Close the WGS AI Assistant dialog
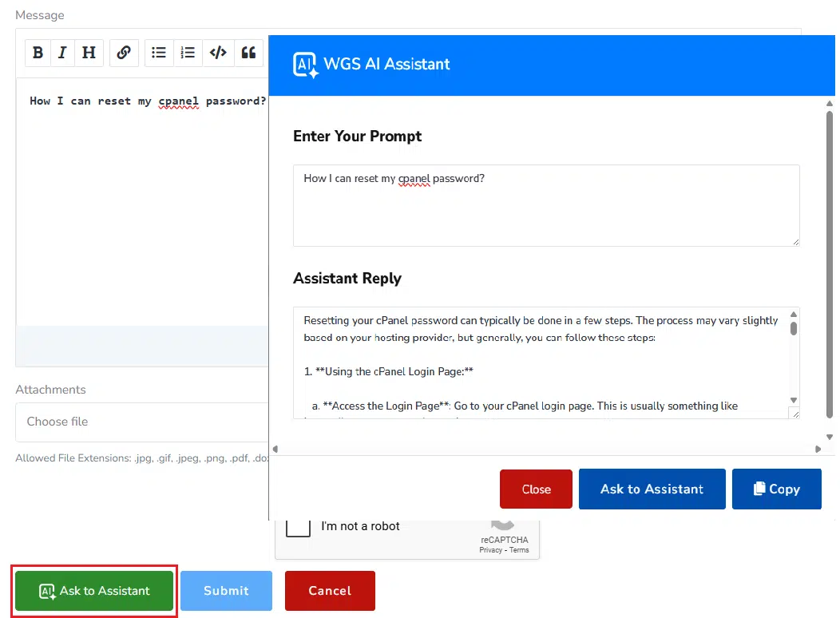Image resolution: width=840 pixels, height=618 pixels. click(536, 489)
